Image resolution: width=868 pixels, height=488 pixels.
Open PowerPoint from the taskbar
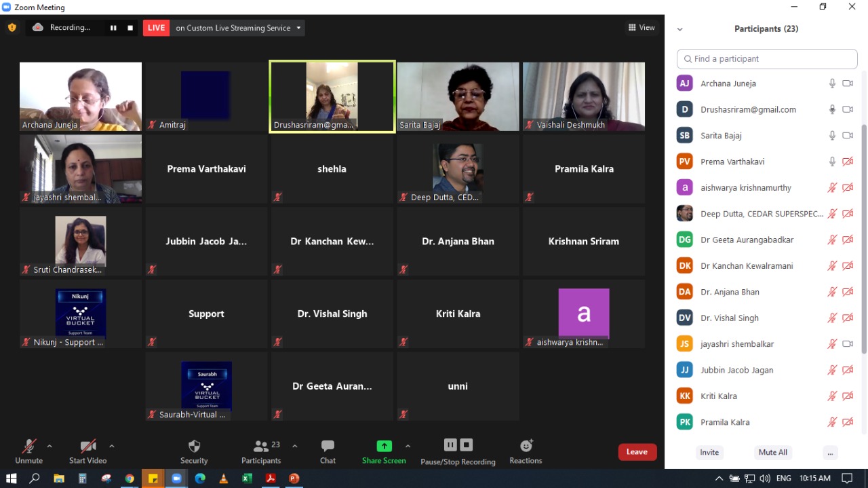(294, 478)
